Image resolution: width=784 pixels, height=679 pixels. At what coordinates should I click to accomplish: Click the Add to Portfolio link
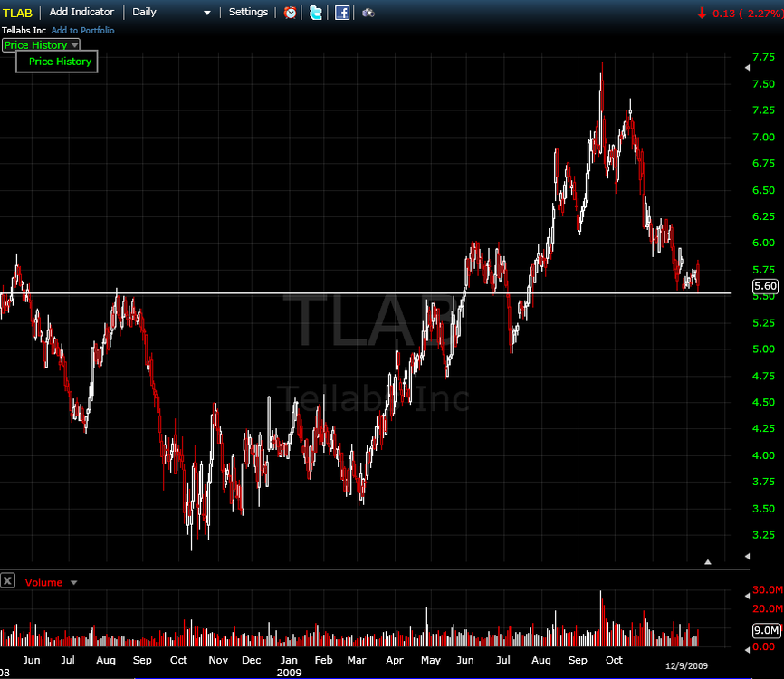point(82,31)
